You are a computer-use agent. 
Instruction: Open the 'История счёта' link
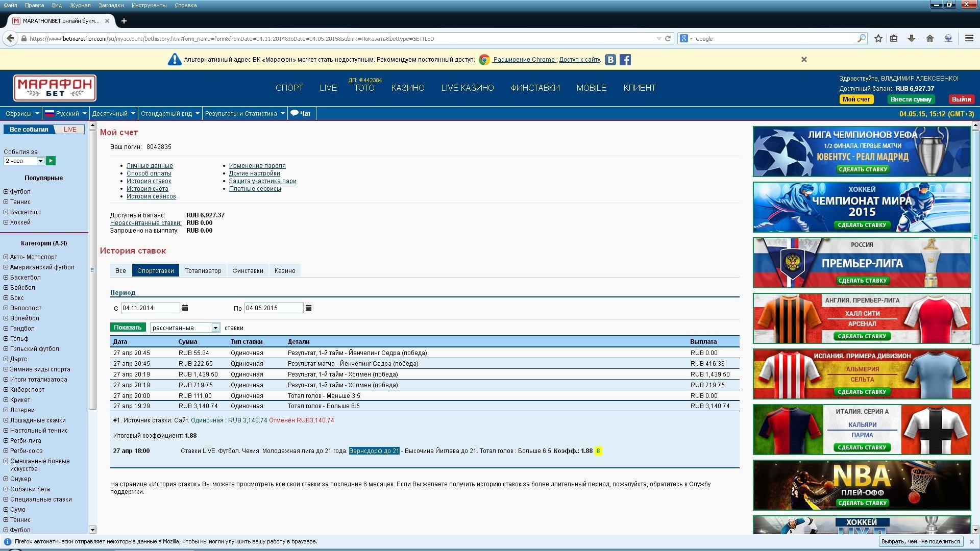click(x=147, y=189)
